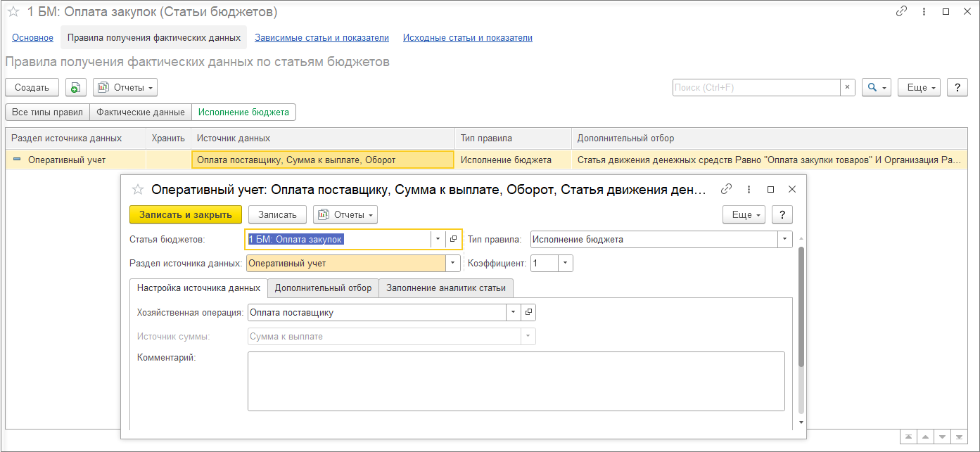Click Записать и закрыть button

(x=186, y=214)
